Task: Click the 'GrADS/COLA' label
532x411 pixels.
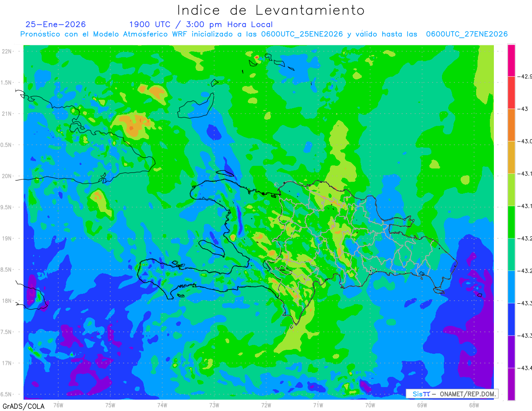Action: tap(23, 406)
